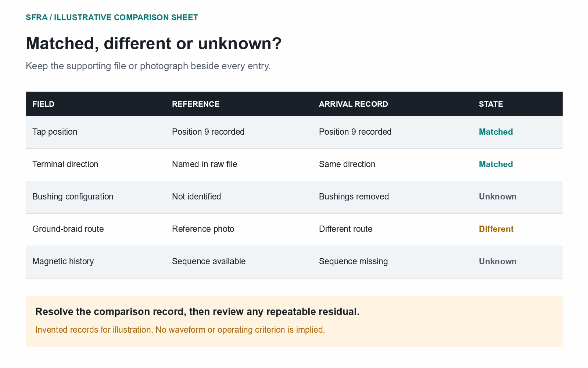Click the Unknown state for Magnetic history
Image resolution: width=588 pixels, height=368 pixels.
click(x=498, y=261)
